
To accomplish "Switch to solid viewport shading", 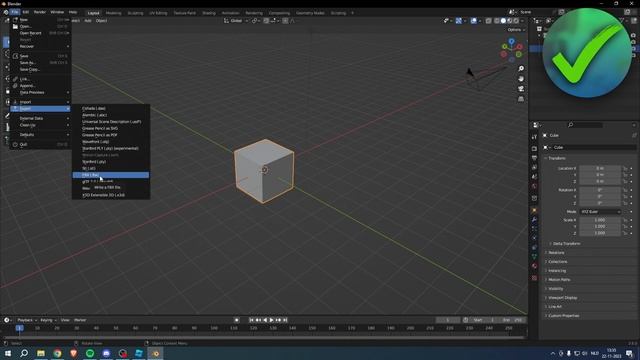I will click(x=503, y=21).
